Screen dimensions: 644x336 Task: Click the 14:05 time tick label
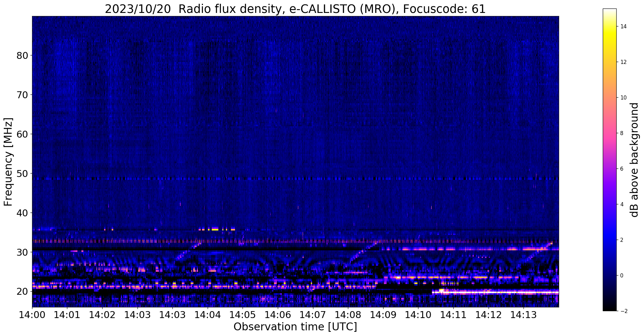(243, 315)
